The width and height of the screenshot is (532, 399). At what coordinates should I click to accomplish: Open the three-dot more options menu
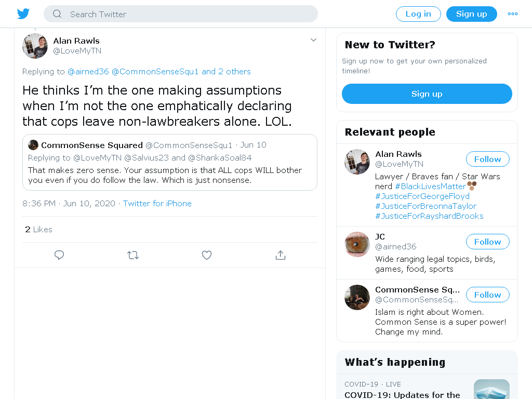tap(512, 14)
